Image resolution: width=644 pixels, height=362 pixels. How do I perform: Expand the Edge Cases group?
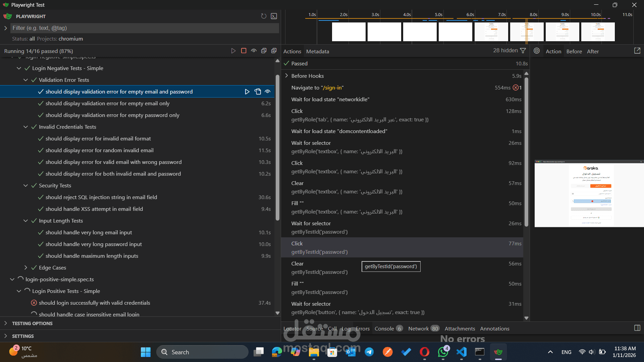click(x=26, y=267)
